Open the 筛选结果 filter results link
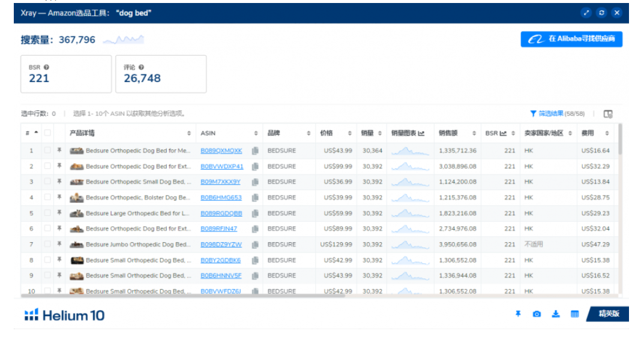Screen dimensions: 644x337 tap(549, 113)
